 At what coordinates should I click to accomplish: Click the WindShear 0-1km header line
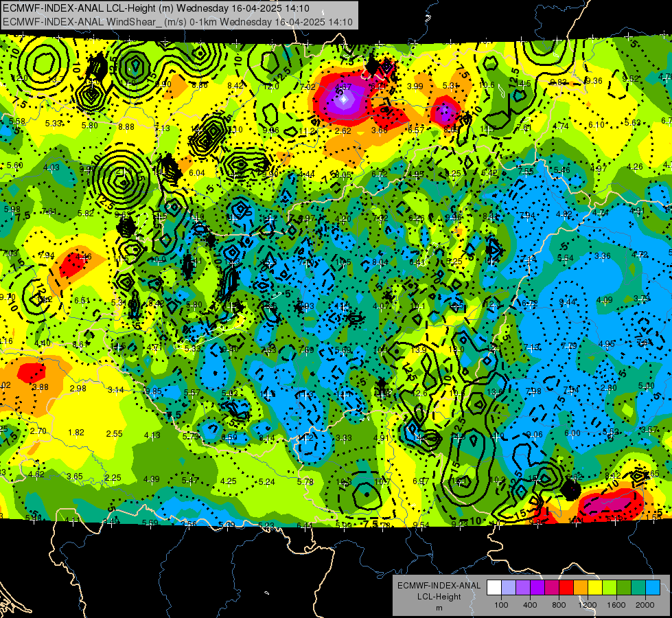[x=177, y=22]
